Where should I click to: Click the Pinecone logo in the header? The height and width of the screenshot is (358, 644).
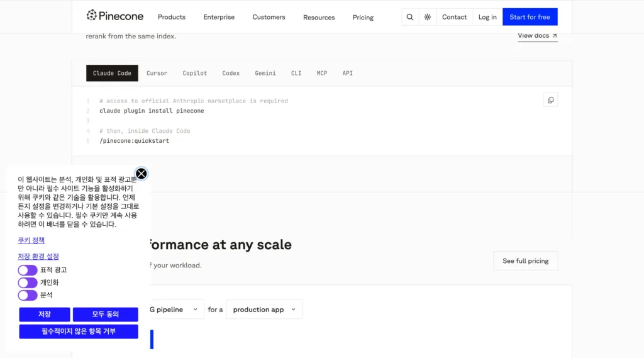(x=114, y=16)
